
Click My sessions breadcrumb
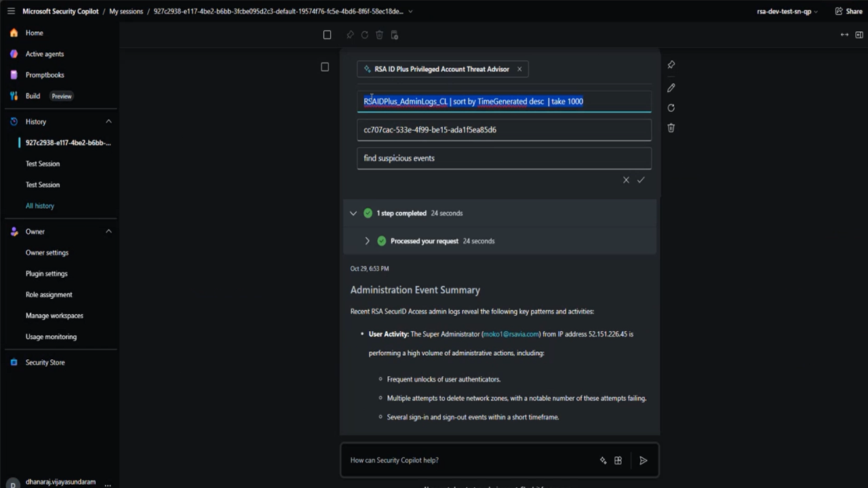(x=126, y=11)
